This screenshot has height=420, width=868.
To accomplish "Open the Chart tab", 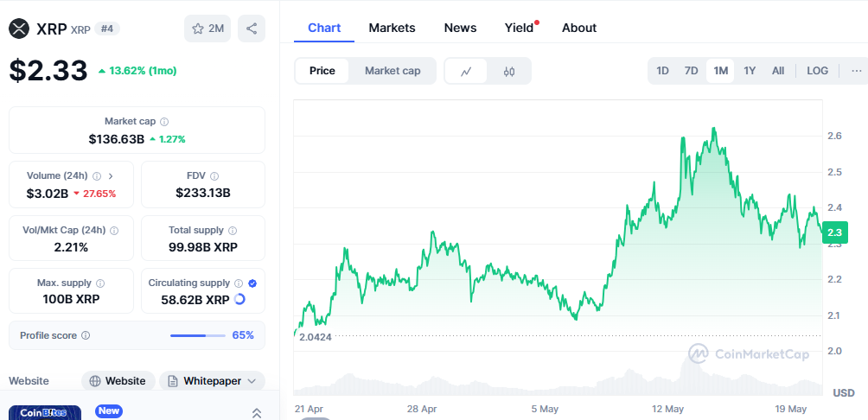I will [x=324, y=28].
